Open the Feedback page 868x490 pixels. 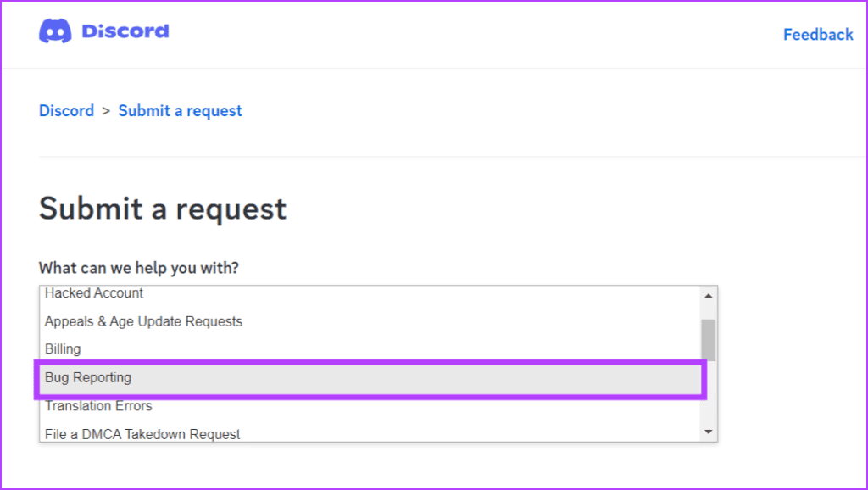817,34
